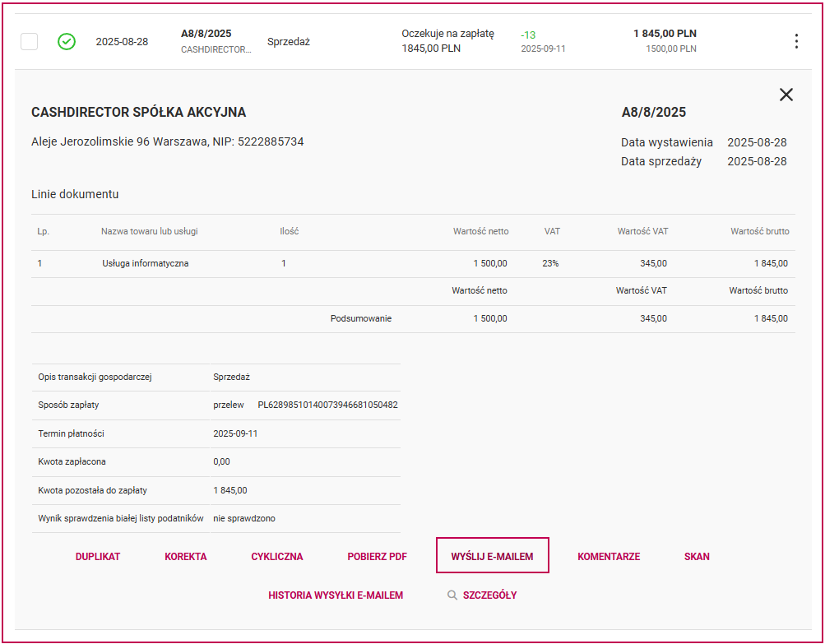Click the date 2025-08-28 in the list row

122,42
